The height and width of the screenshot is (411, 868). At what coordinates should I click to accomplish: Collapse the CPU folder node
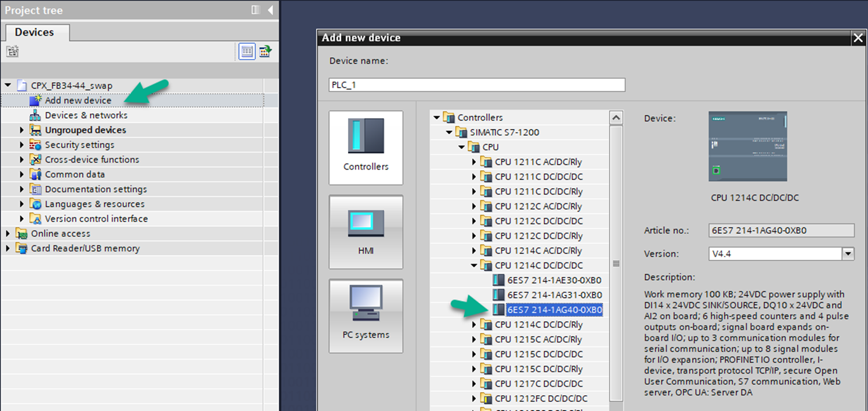coord(461,147)
